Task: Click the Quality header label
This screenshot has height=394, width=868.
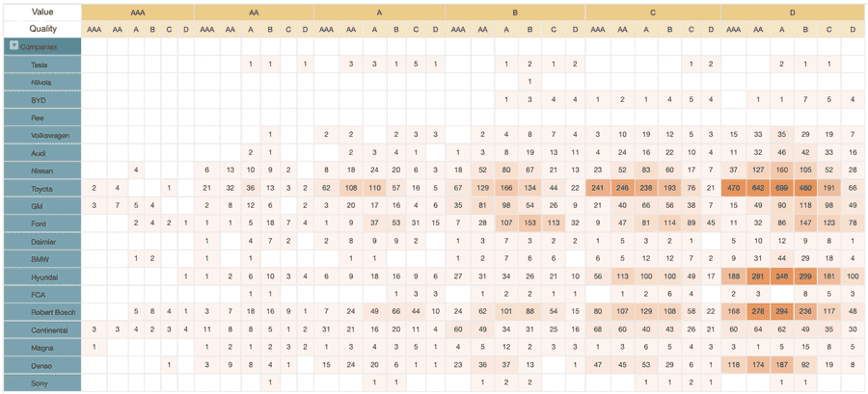Action: [42, 29]
